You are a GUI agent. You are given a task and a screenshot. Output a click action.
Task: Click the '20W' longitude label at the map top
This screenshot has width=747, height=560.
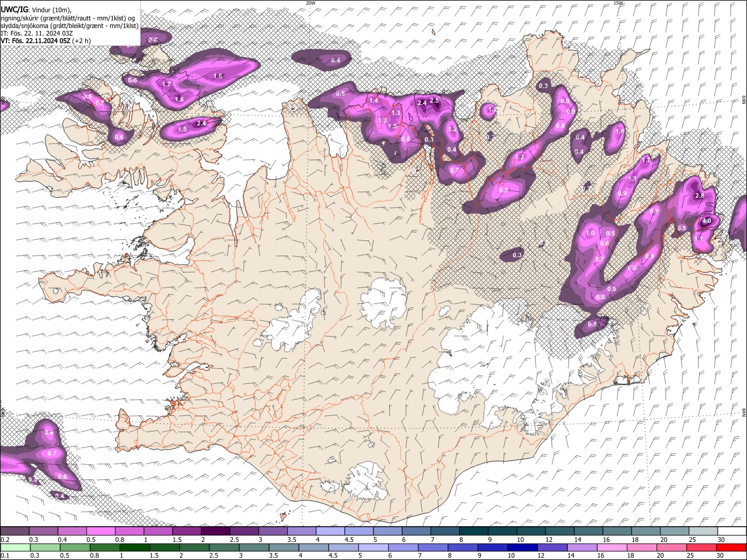point(310,3)
